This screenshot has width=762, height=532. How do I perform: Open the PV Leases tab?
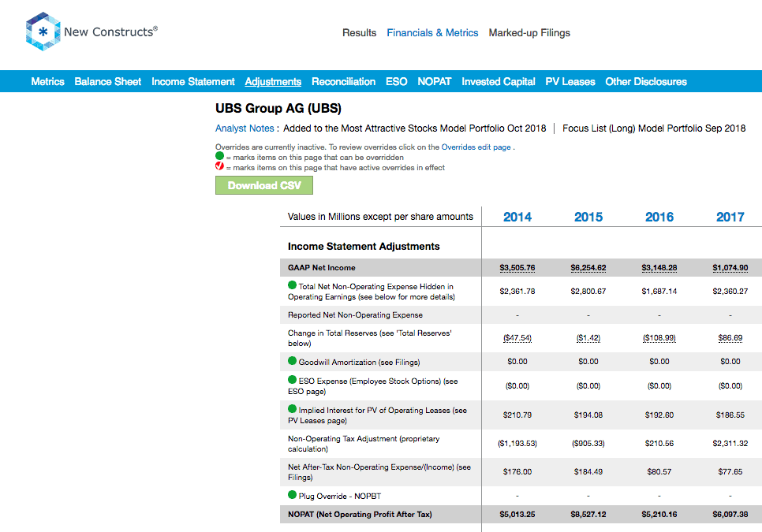click(x=570, y=81)
